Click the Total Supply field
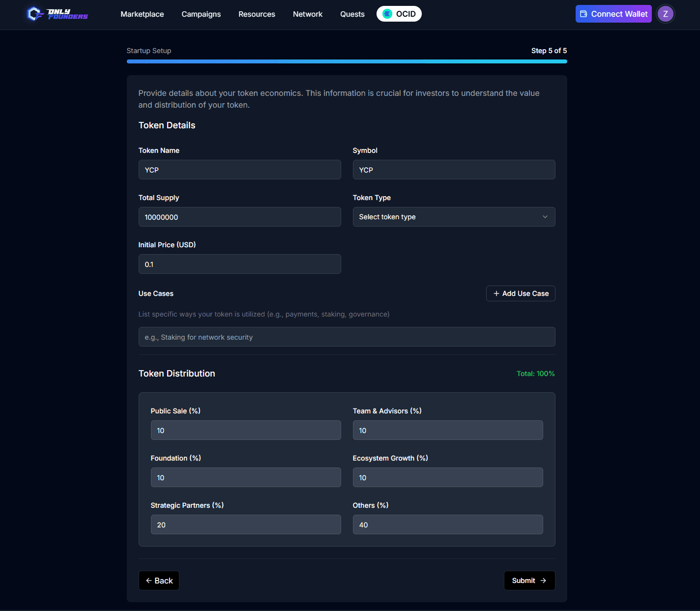This screenshot has height=611, width=700. coord(239,217)
